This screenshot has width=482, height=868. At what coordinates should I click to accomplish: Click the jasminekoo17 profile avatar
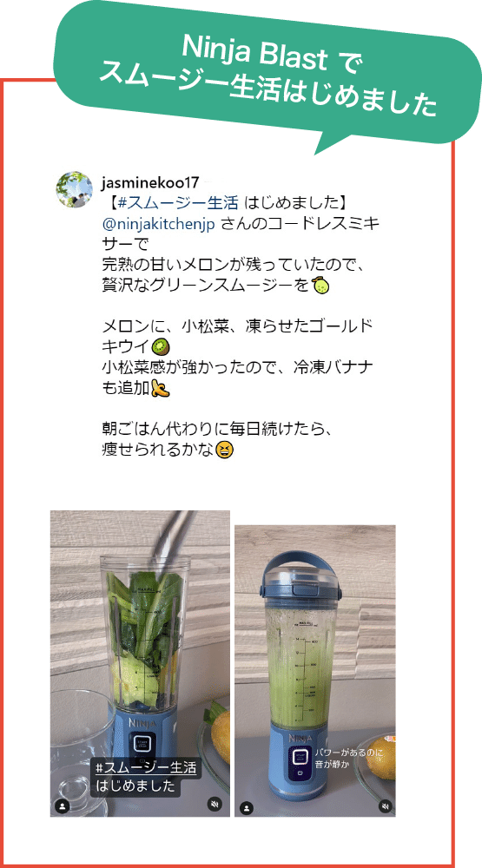[74, 189]
